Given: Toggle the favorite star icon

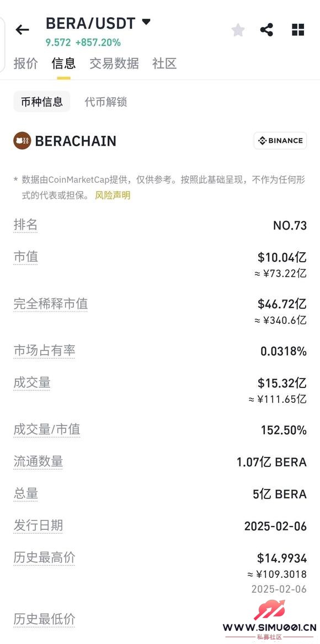Looking at the screenshot, I should pos(238,30).
